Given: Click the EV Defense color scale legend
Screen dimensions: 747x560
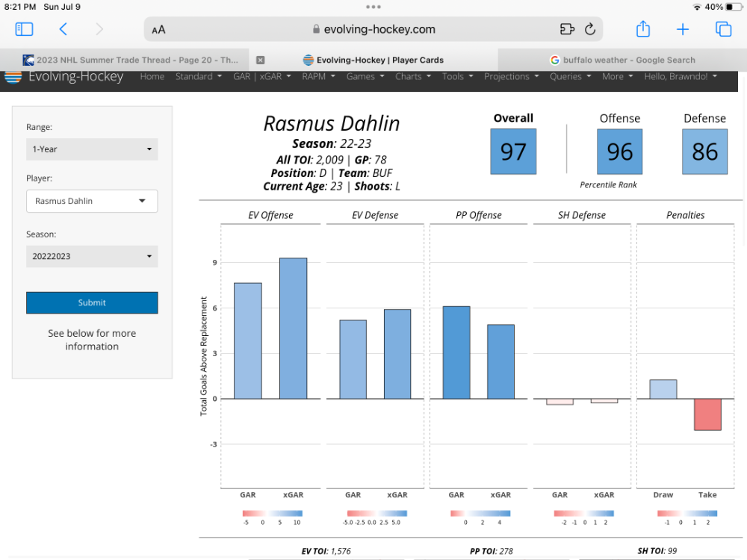Looking at the screenshot, I should pos(376,514).
